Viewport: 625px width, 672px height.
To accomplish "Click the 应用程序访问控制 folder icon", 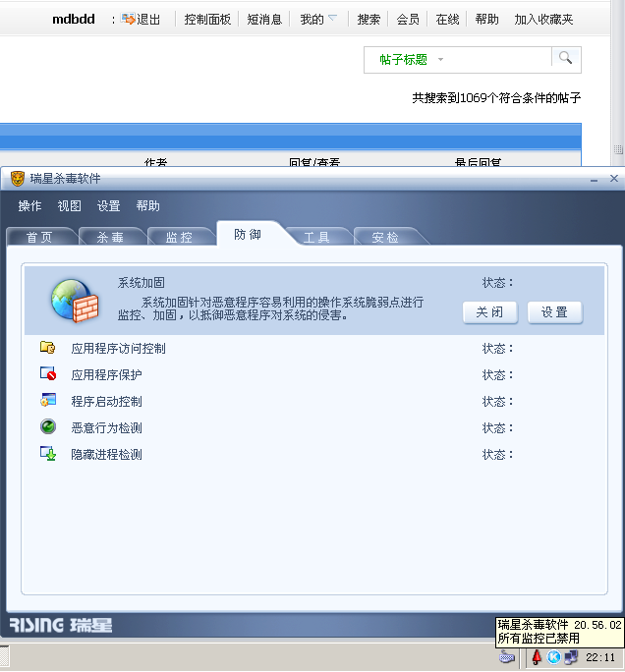I will pyautogui.click(x=47, y=347).
